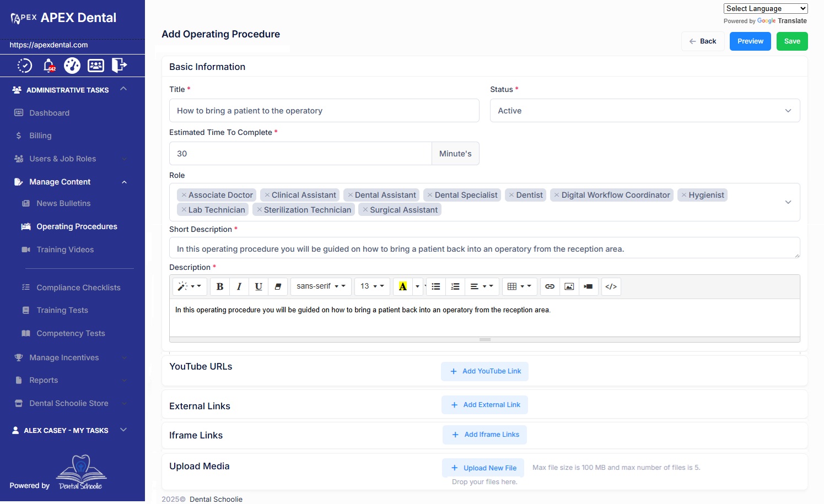This screenshot has height=504, width=824.
Task: Remove the Associate Doctor role tag
Action: [184, 195]
